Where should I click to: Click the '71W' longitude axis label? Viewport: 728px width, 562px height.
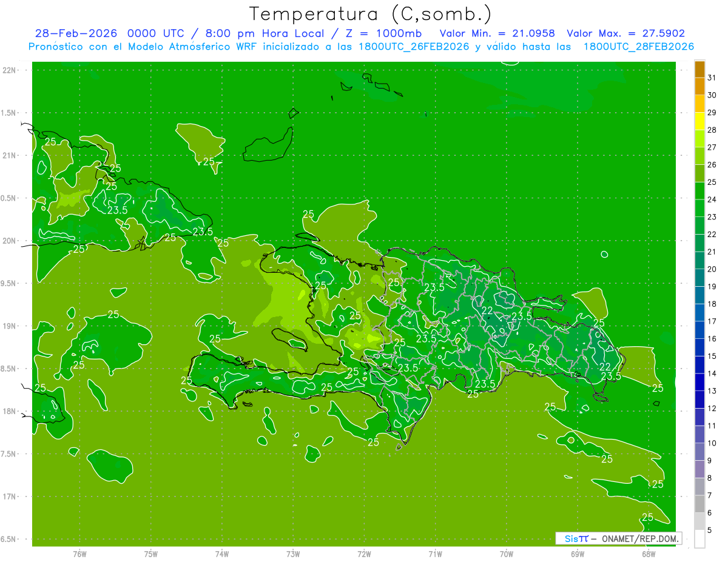click(435, 554)
